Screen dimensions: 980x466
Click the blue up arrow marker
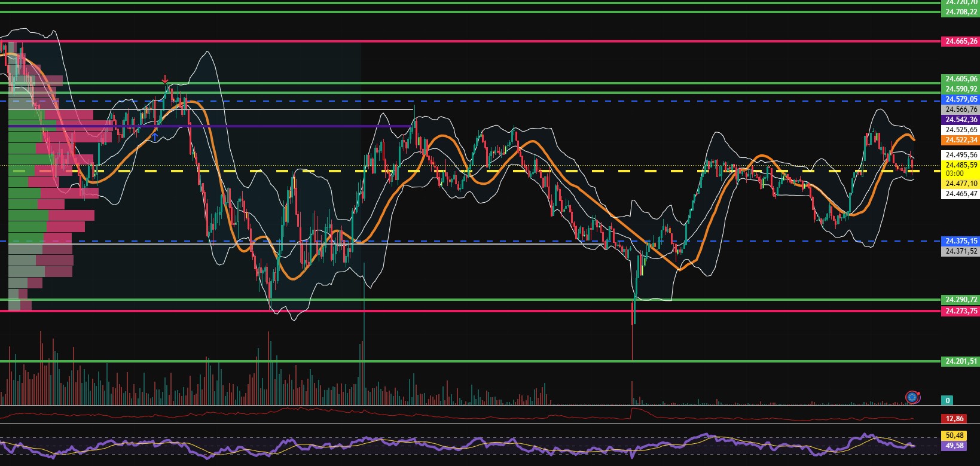pos(155,137)
